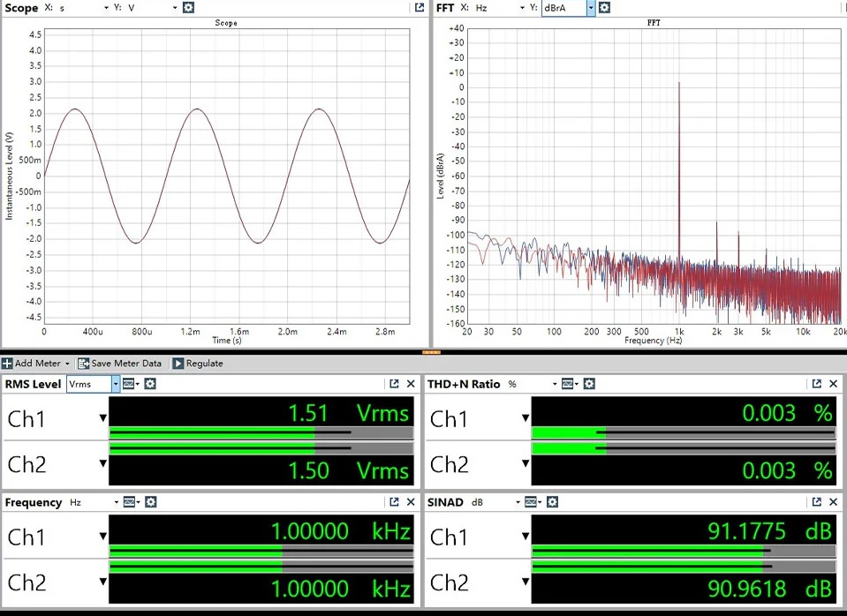Expand Ch1 options arrow in SINAD meter
847x616 pixels.
point(527,537)
